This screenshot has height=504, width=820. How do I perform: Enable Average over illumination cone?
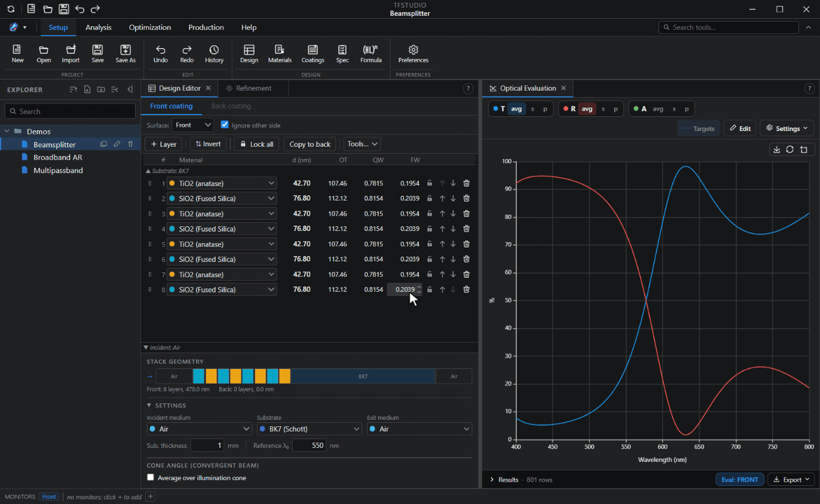point(151,478)
